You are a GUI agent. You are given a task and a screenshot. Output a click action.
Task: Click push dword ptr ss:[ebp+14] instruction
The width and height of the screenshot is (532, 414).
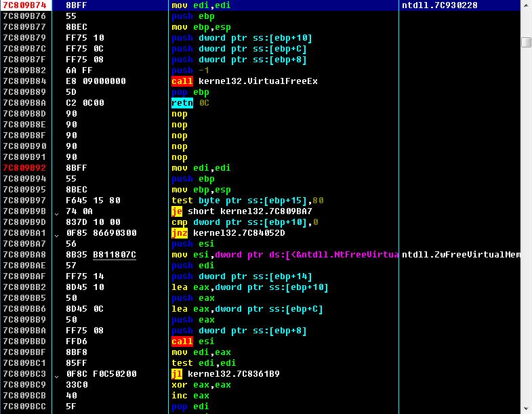pos(241,276)
